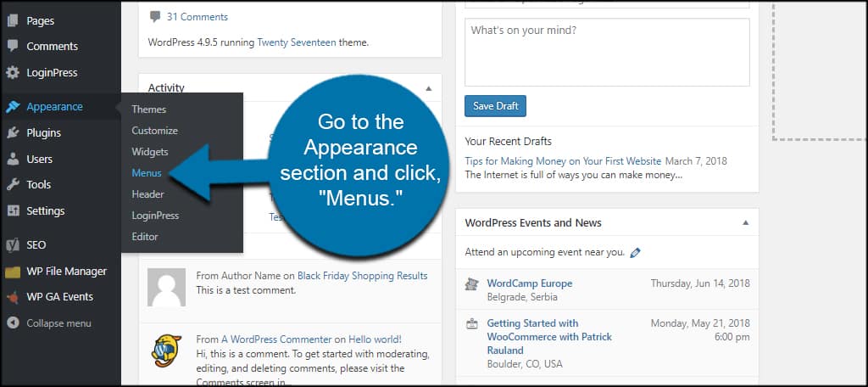Open Themes in Appearance submenu

point(149,109)
